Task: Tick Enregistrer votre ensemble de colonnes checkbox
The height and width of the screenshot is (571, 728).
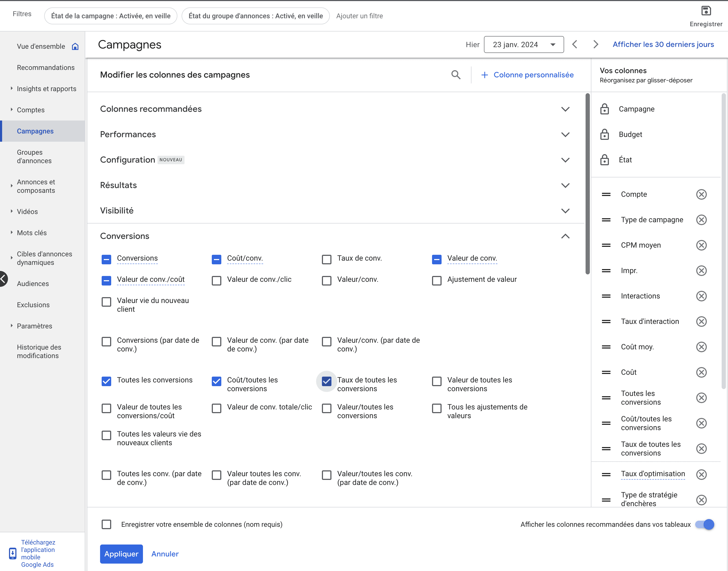Action: click(x=106, y=524)
